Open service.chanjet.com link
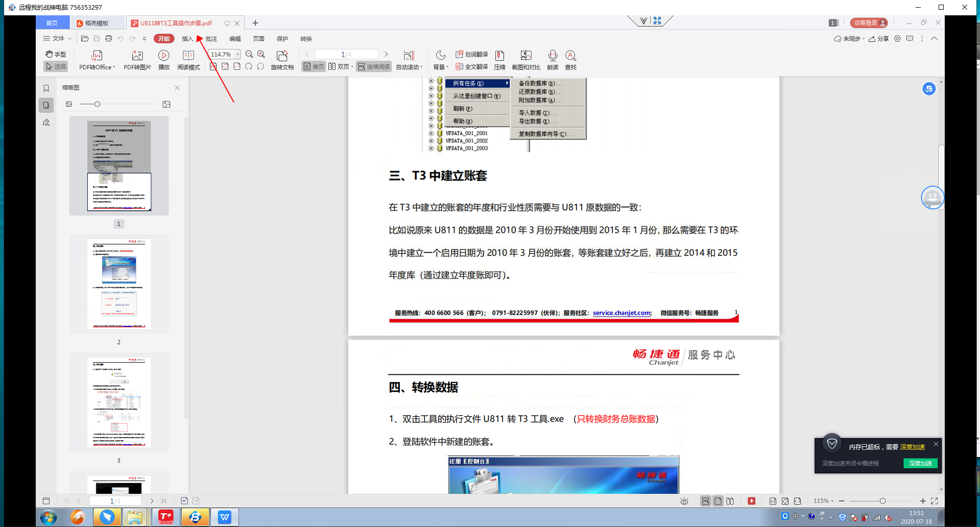Viewport: 980px width, 527px height. coord(622,313)
